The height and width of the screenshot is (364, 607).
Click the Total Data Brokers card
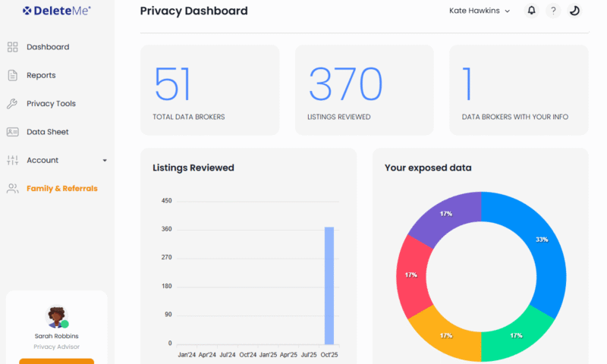coord(209,89)
